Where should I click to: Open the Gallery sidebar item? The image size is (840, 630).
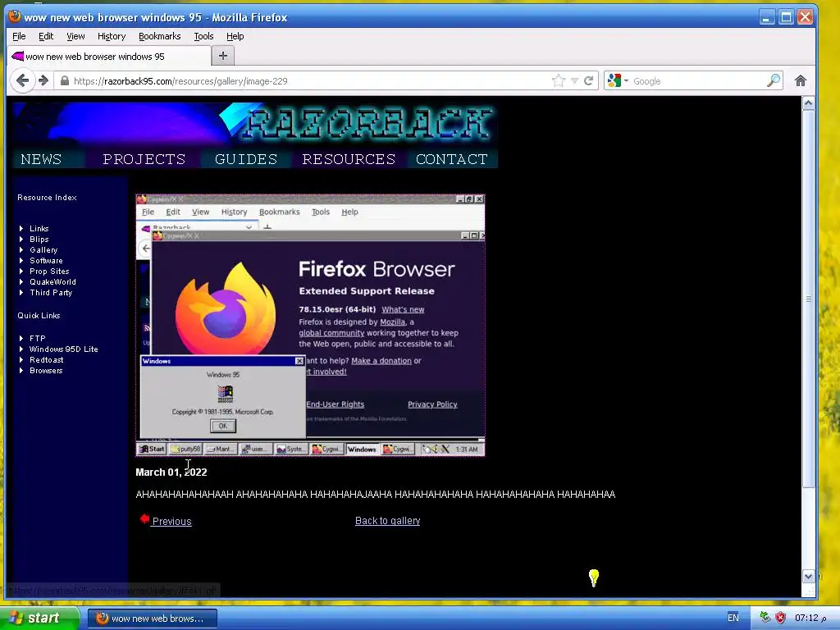click(x=43, y=249)
